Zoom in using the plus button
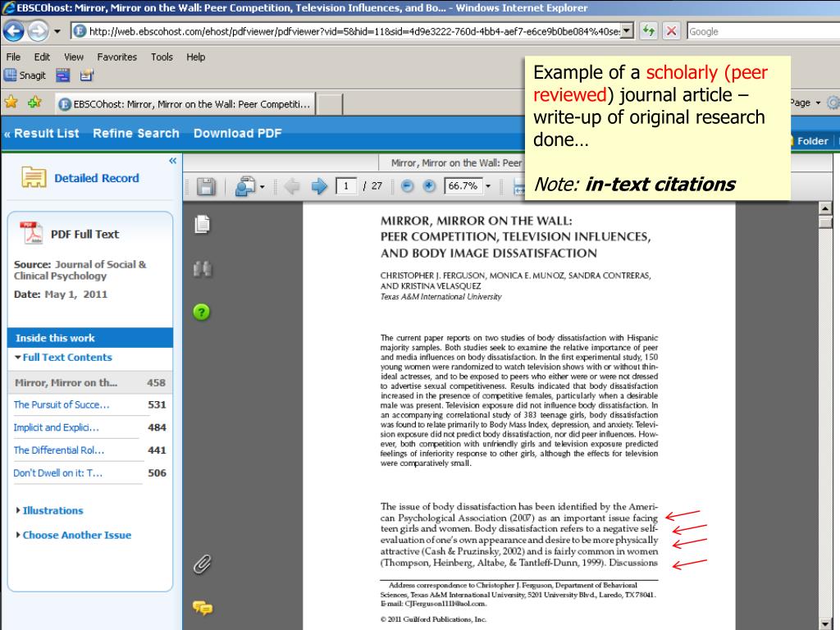Viewport: 840px width, 630px height. [x=429, y=186]
